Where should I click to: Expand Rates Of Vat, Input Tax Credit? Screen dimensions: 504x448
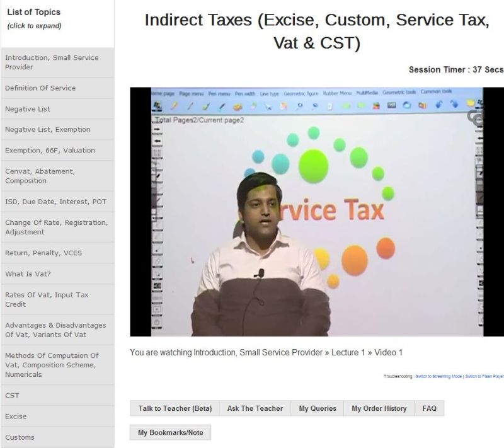[x=57, y=299]
